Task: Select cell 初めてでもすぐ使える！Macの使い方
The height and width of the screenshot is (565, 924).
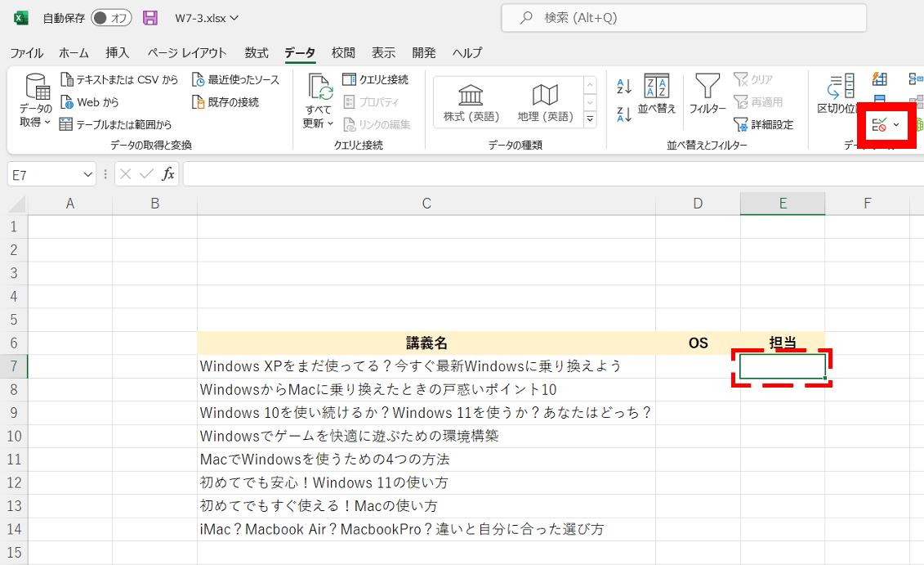Action: tap(426, 506)
